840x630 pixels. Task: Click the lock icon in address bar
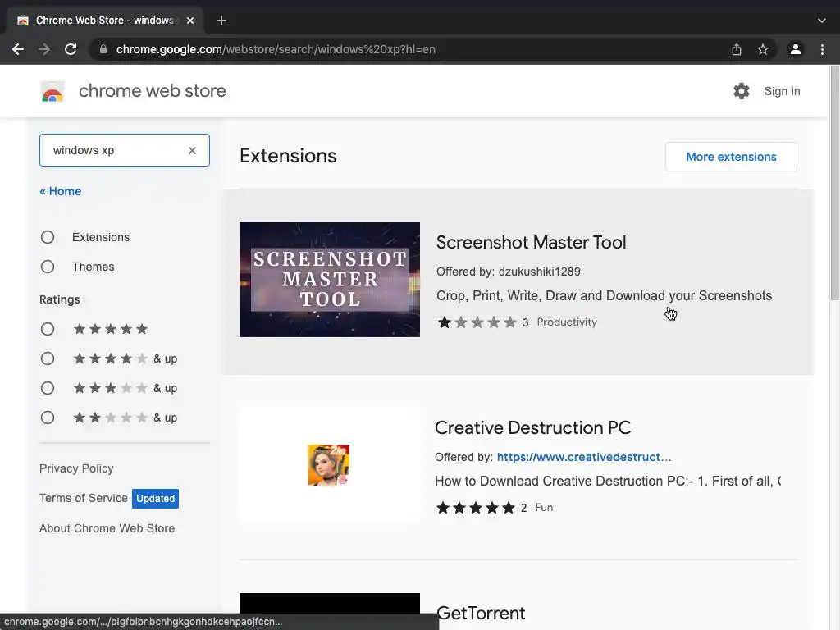pos(103,49)
